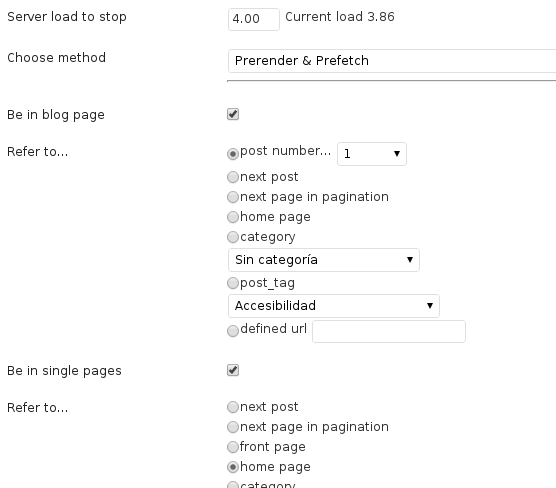Select next post radio under single pages

click(233, 407)
